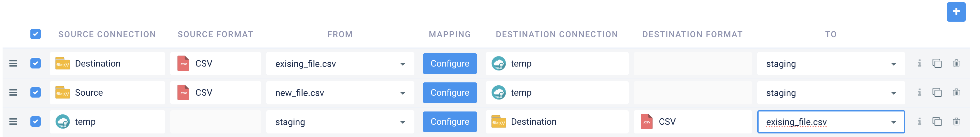Expand the exising_file.csv FROM dropdown
Screen dimensions: 980x137
coord(402,64)
